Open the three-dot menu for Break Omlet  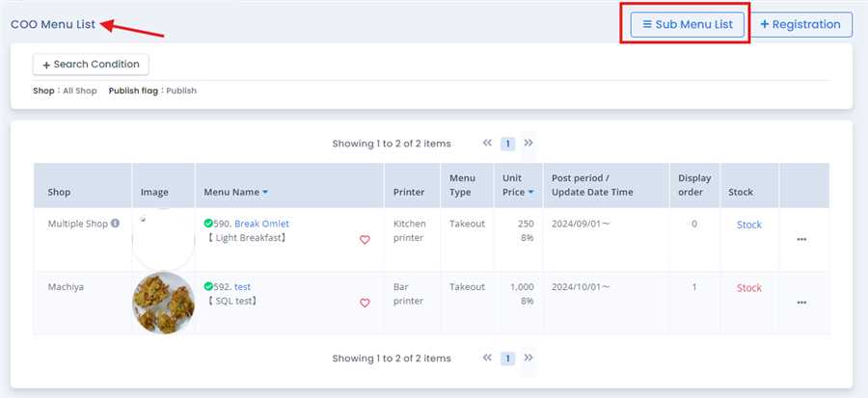801,240
